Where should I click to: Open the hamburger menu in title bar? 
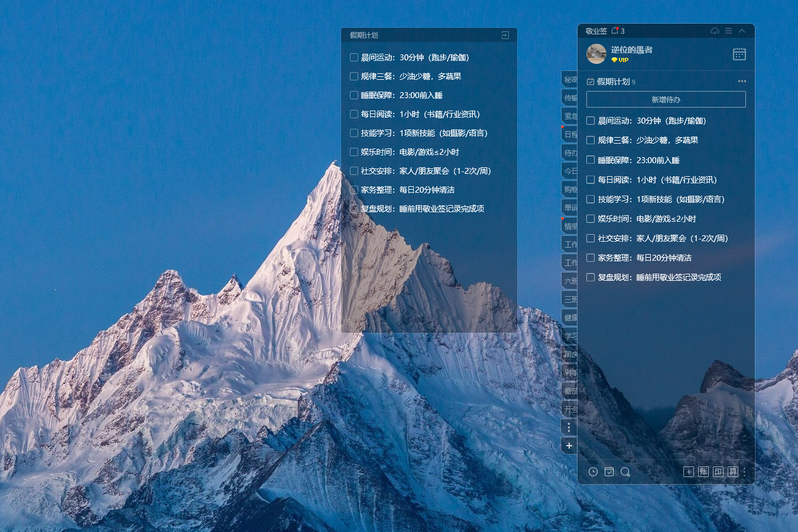[x=728, y=31]
